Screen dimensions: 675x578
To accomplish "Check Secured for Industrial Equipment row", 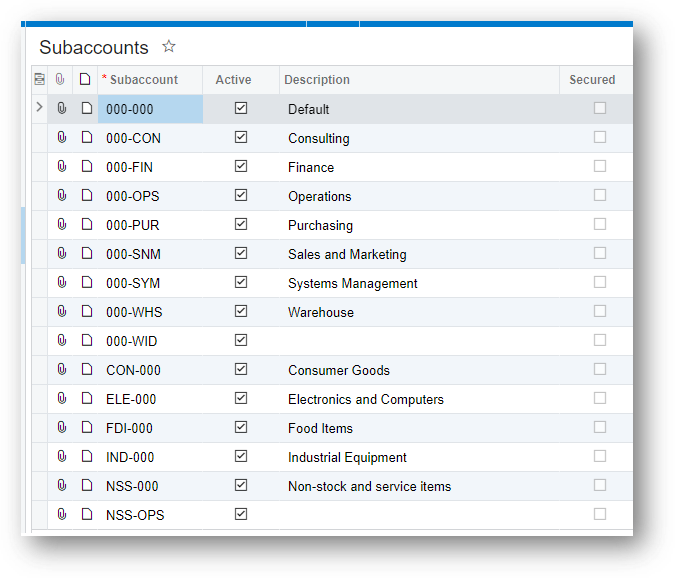I will click(600, 456).
